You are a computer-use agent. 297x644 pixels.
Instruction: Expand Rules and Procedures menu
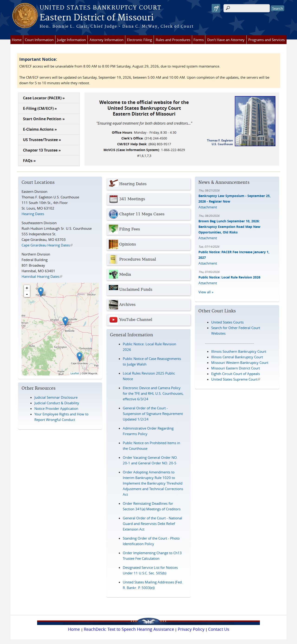(x=173, y=40)
